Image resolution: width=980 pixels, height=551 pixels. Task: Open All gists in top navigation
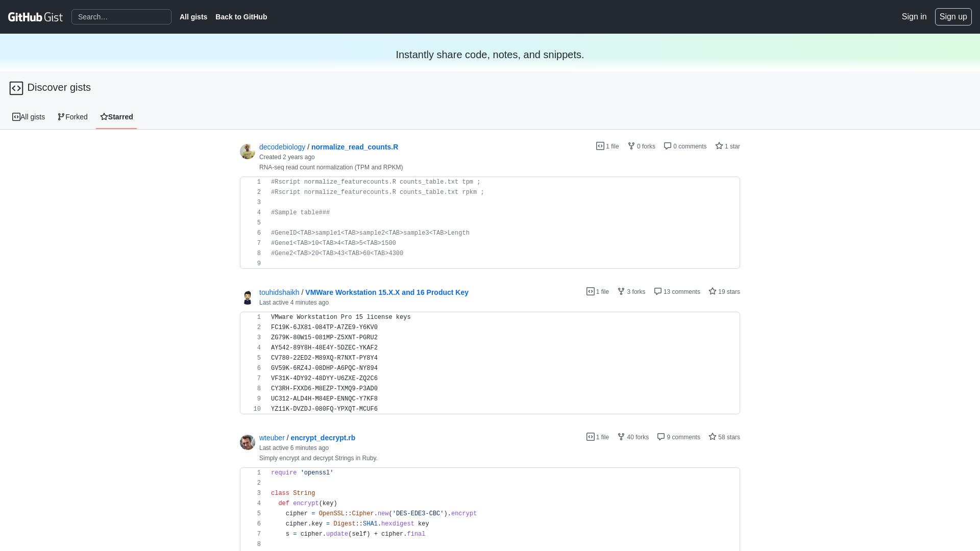[193, 17]
